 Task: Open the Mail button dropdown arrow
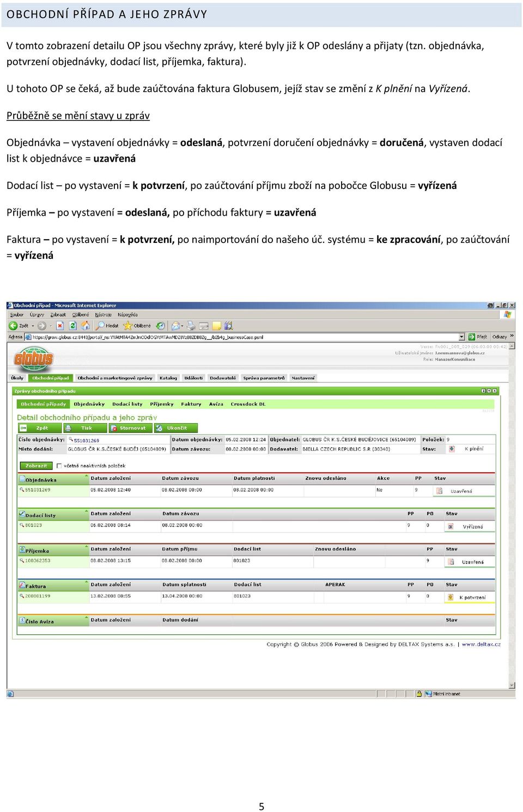[x=182, y=326]
